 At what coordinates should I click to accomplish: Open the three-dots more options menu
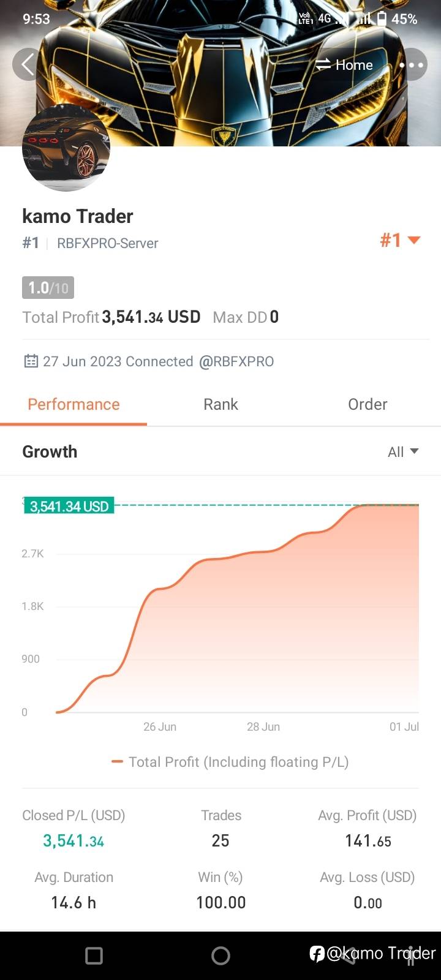coord(412,64)
